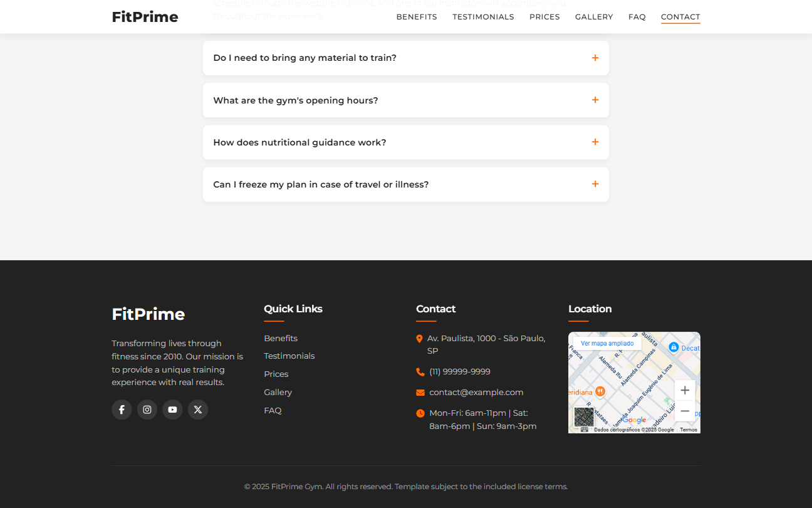Open the map's Termos link

(x=688, y=430)
